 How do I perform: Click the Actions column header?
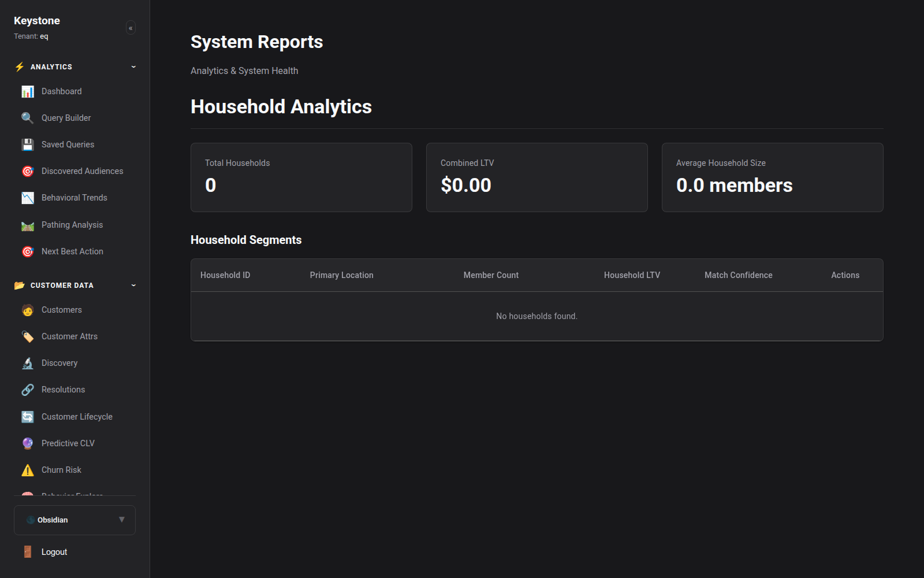click(x=845, y=275)
